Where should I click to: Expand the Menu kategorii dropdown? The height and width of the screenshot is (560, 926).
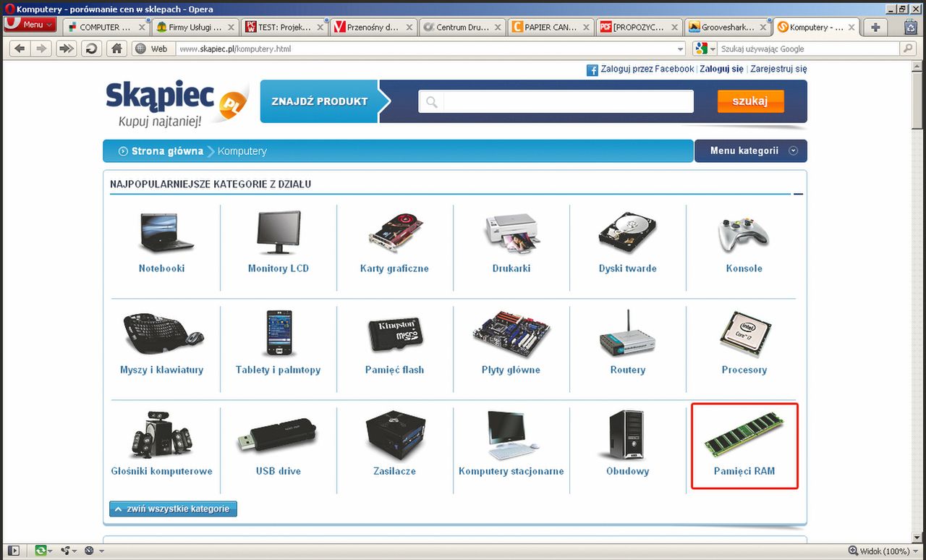click(x=751, y=150)
